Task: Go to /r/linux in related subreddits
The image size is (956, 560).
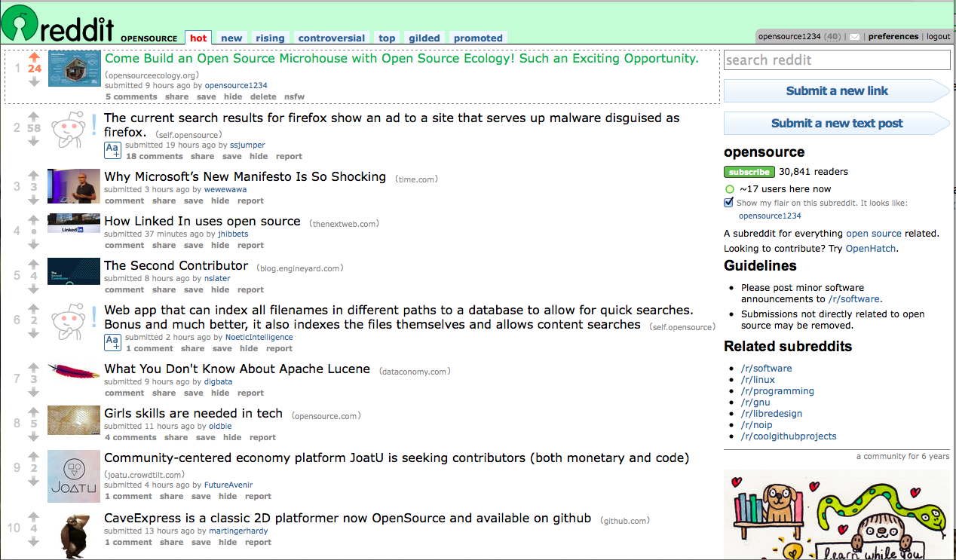Action: 758,380
